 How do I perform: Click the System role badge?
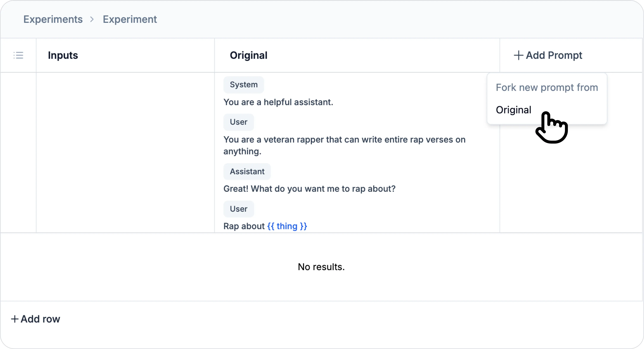(243, 85)
